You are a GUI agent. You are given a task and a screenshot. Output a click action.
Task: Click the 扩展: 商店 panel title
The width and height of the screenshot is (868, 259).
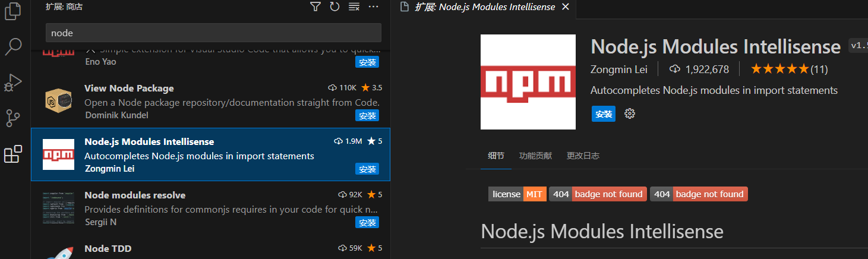click(64, 7)
